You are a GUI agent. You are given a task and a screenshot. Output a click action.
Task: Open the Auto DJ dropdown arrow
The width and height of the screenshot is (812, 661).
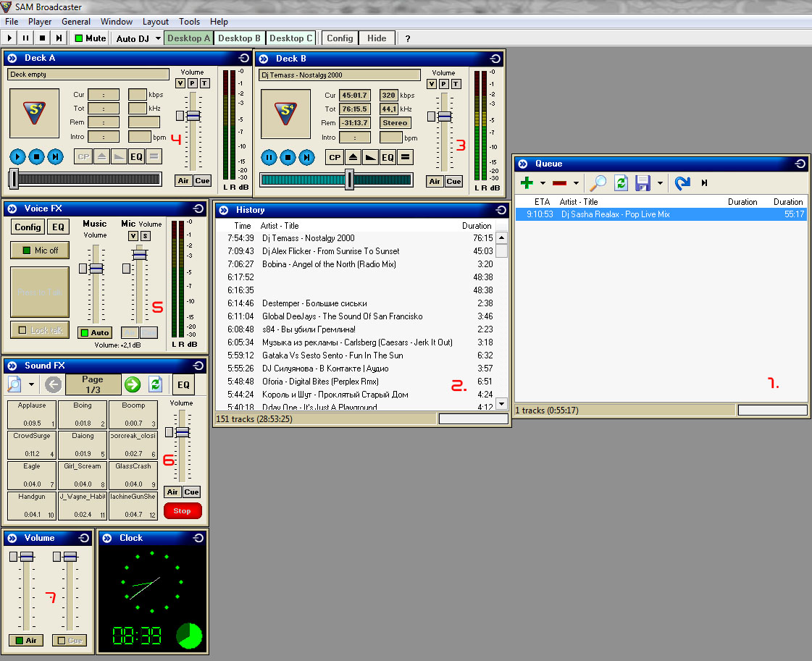coord(159,38)
